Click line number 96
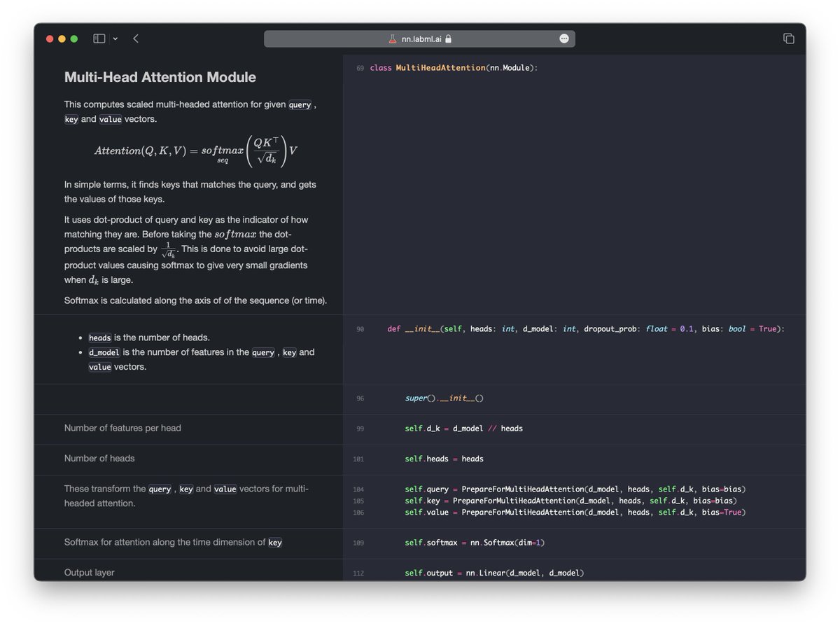This screenshot has width=840, height=626. click(x=360, y=398)
